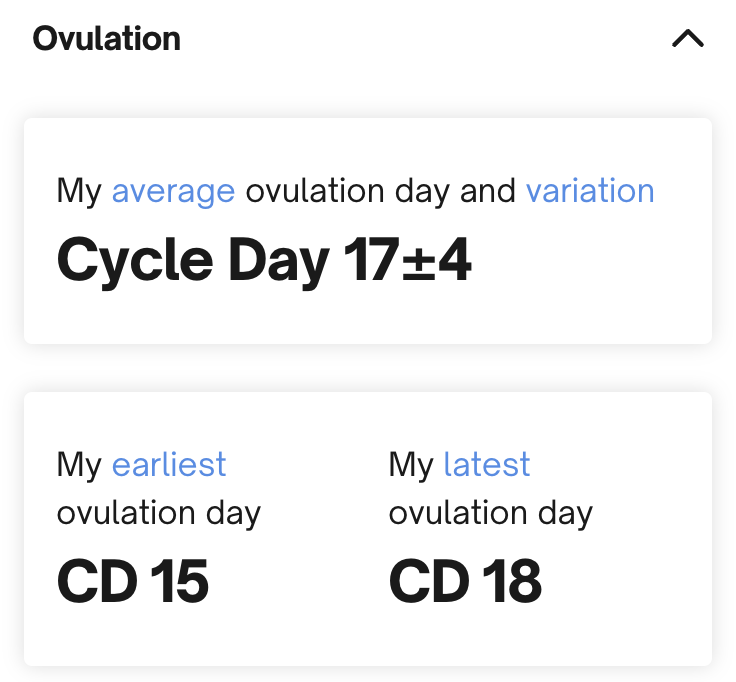Click "ovulation day" text under earliest
This screenshot has height=682, width=736.
click(158, 513)
